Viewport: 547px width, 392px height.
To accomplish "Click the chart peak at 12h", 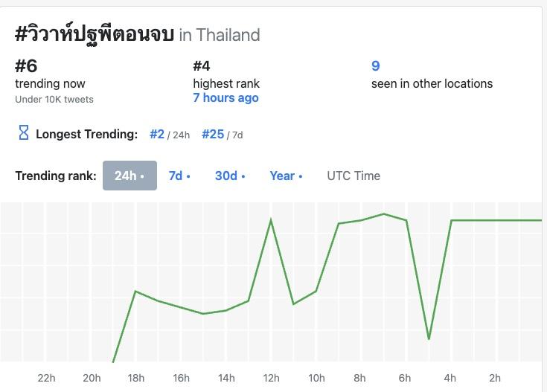I will [x=271, y=219].
